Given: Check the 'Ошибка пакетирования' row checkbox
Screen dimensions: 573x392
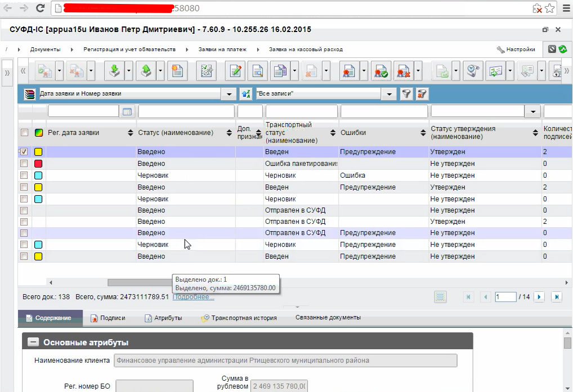Looking at the screenshot, I should click(24, 164).
